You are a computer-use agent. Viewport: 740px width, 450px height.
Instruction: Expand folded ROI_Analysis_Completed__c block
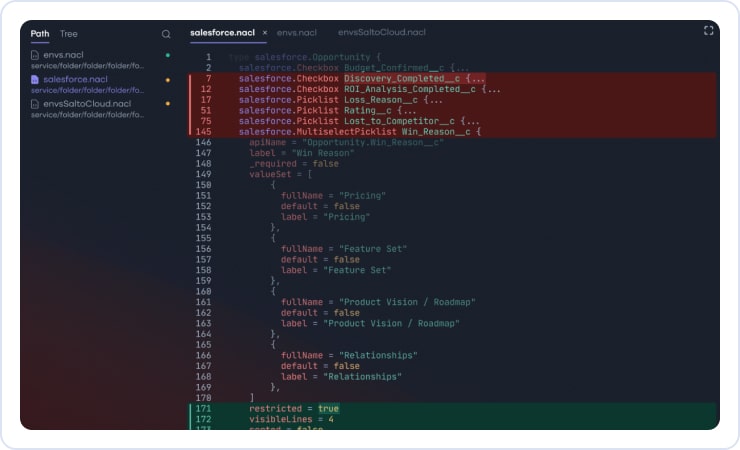point(491,89)
